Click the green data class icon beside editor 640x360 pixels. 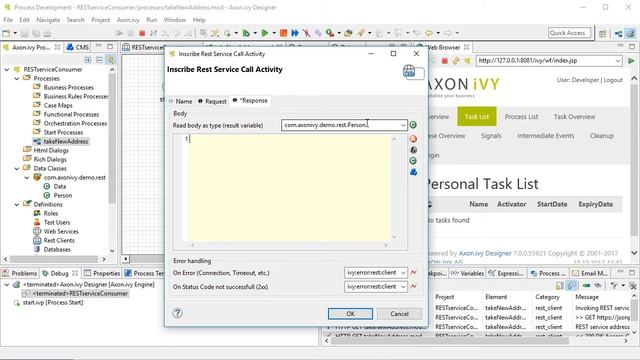click(x=413, y=161)
